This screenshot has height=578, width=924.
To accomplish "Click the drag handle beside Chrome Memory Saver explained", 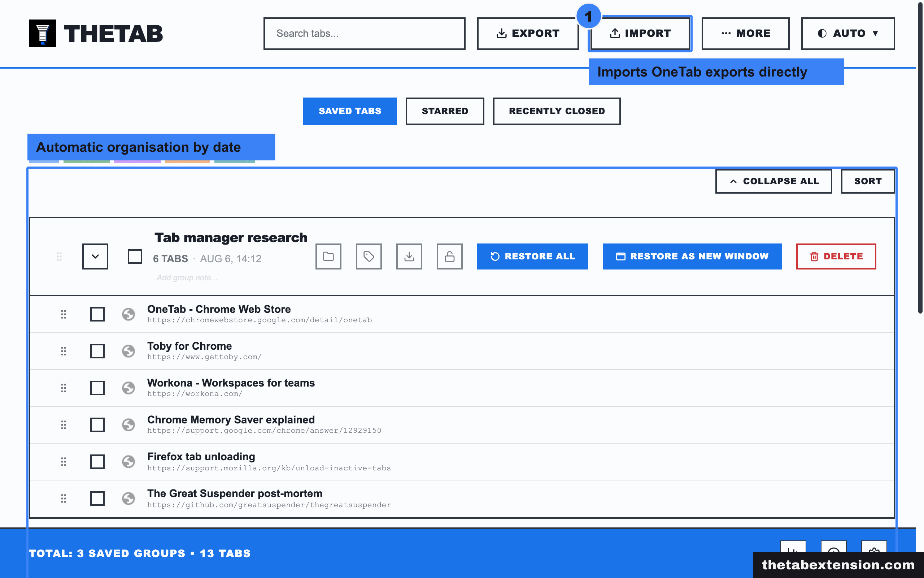I will 64,425.
